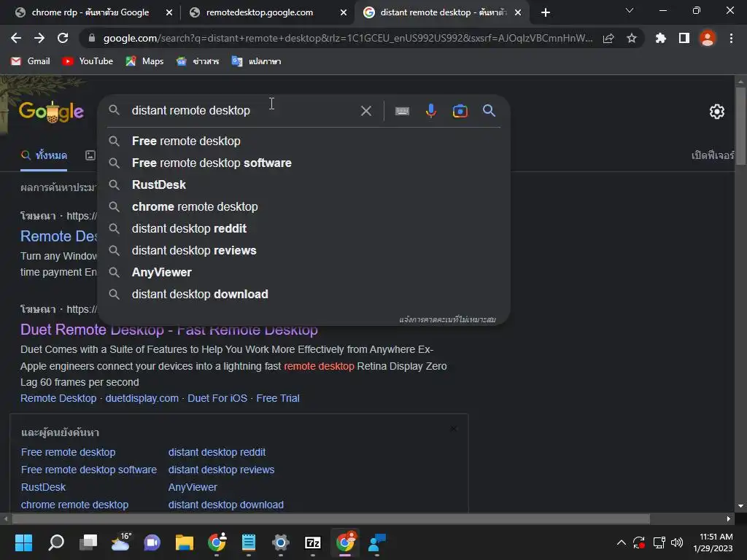Click in the search text field
The width and height of the screenshot is (747, 560).
coord(243,111)
